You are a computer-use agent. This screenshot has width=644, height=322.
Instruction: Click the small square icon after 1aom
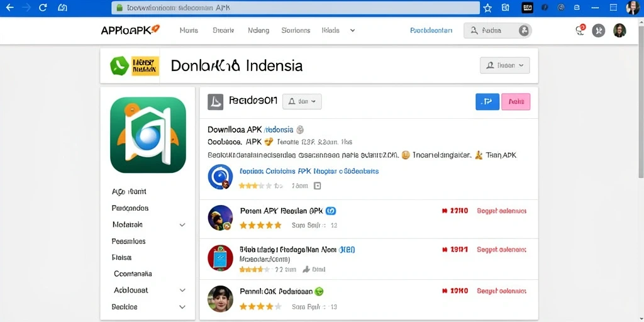[317, 186]
